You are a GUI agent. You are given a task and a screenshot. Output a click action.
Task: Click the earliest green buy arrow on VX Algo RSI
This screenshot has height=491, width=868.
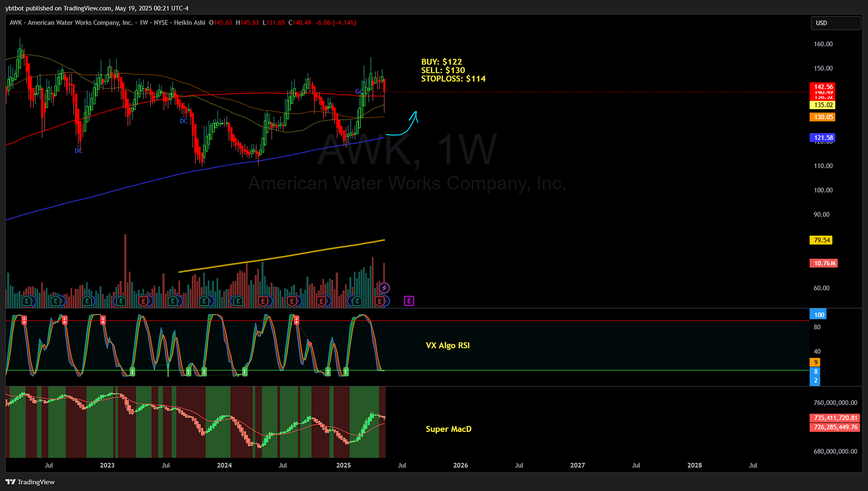point(132,371)
